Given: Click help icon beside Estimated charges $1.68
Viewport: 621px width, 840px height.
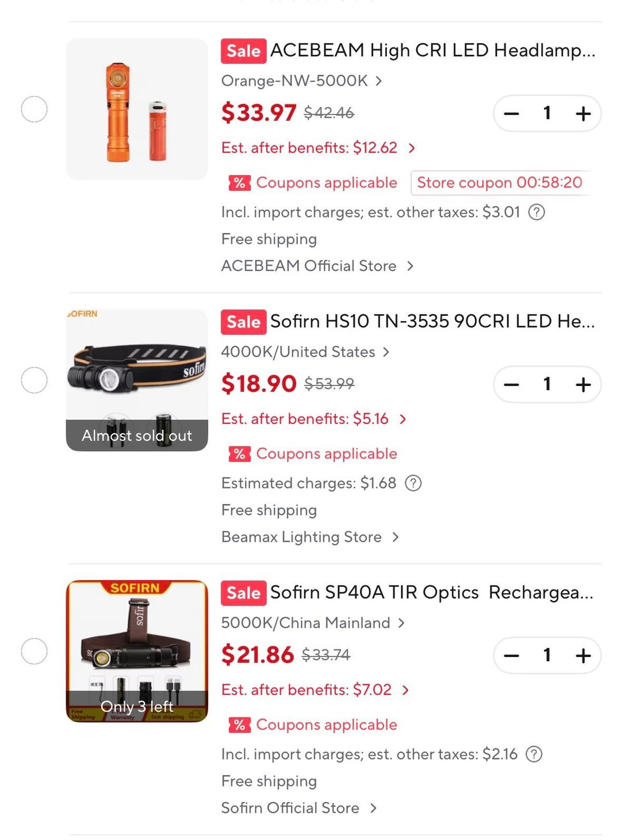Looking at the screenshot, I should [x=413, y=483].
